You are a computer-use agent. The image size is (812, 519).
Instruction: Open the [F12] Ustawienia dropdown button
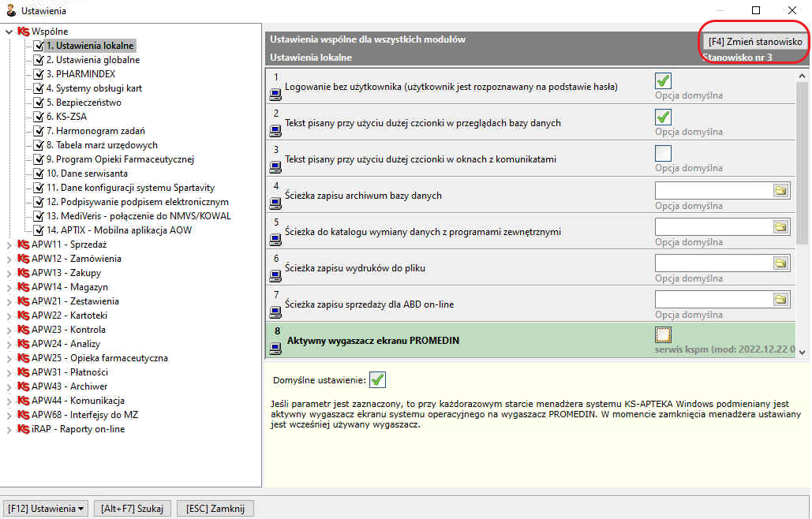coord(46,509)
